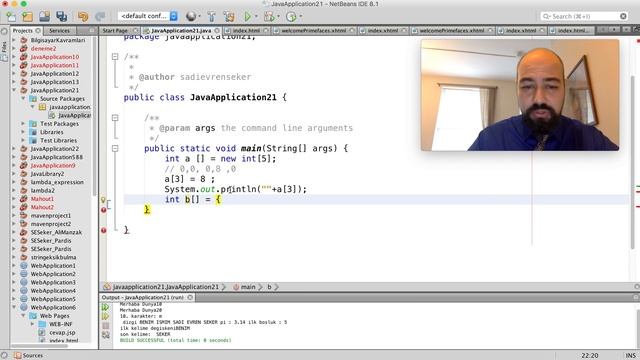Click the Clean and Build Project icon

pos(229,16)
